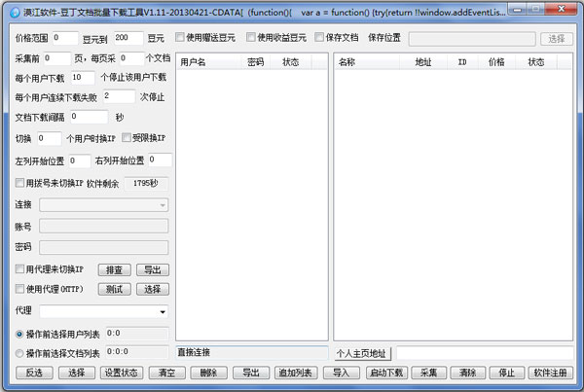
Task: Click the 选择 button beside 保存位置
Action: pos(557,39)
